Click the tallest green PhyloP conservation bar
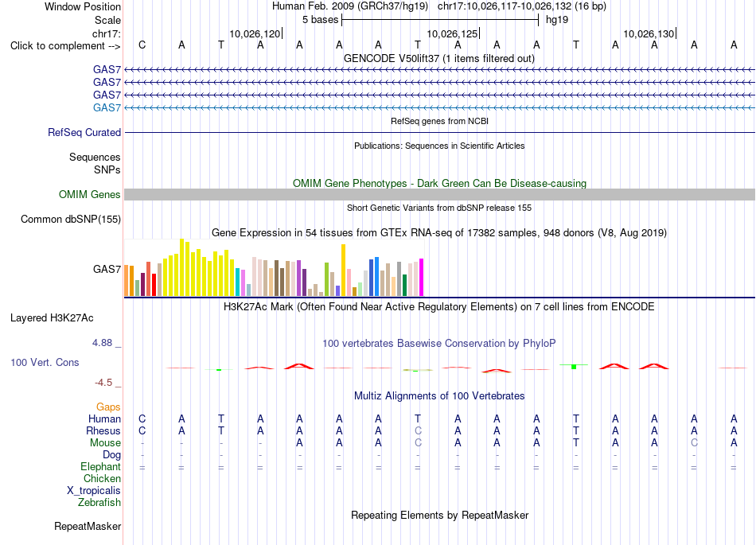 pos(574,367)
